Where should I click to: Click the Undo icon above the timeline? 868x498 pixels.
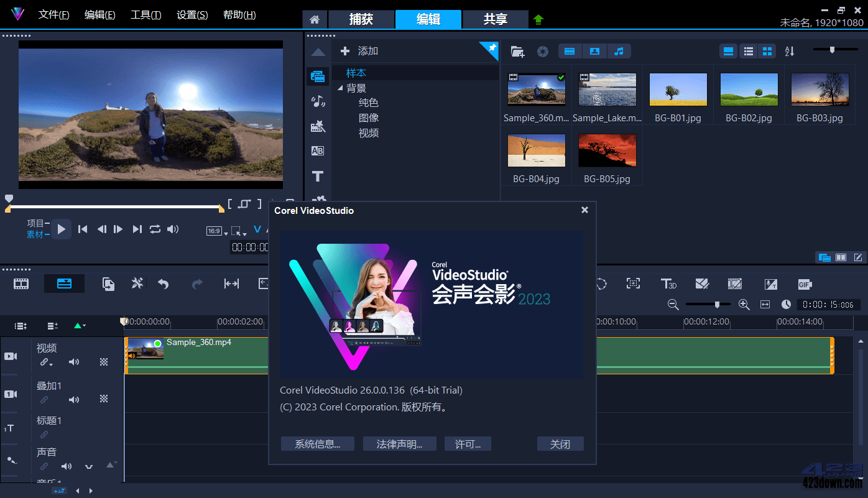click(x=164, y=284)
